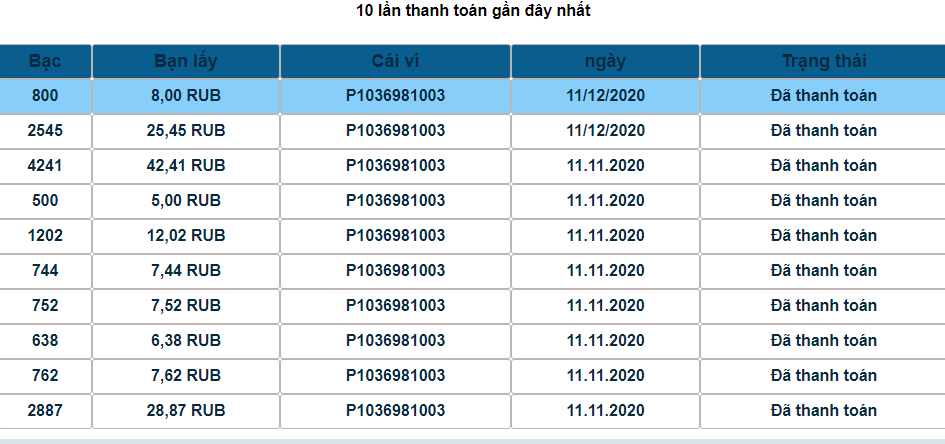The height and width of the screenshot is (444, 945).
Task: Click the 6,38 RUB amount cell
Action: coord(186,341)
